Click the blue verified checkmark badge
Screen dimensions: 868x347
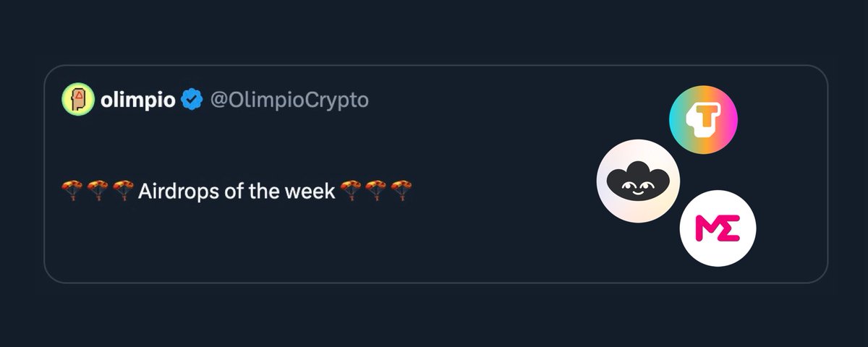[192, 100]
